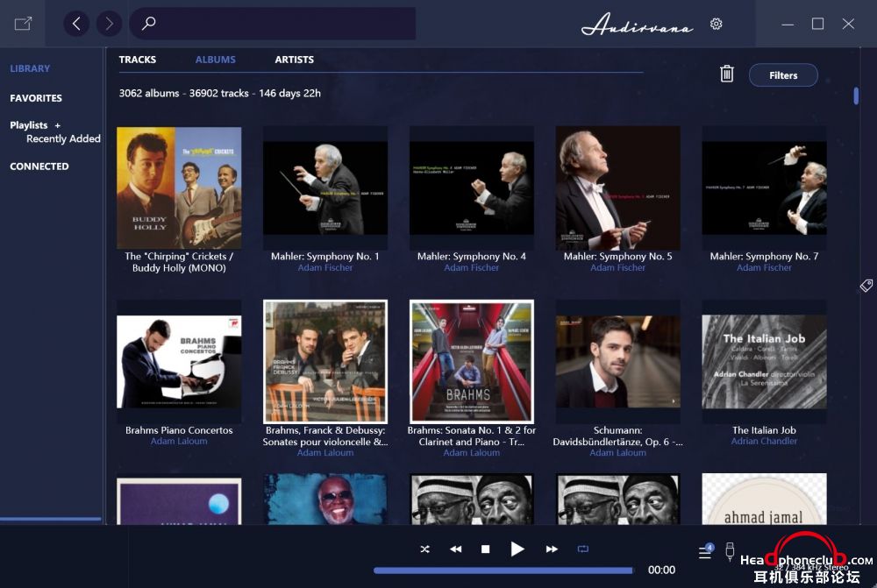Click Adam Fischer link under Symphony No. 4
The width and height of the screenshot is (877, 588).
[472, 268]
